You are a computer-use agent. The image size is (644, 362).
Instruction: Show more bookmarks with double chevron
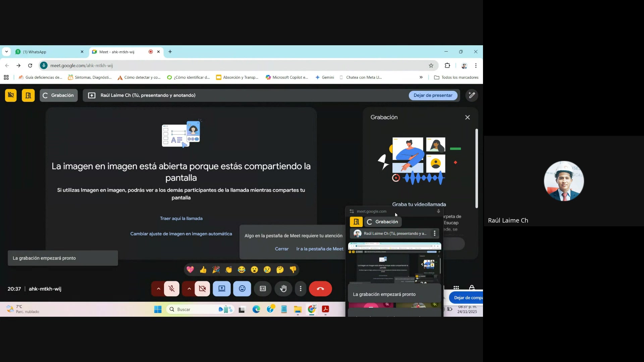(x=421, y=77)
